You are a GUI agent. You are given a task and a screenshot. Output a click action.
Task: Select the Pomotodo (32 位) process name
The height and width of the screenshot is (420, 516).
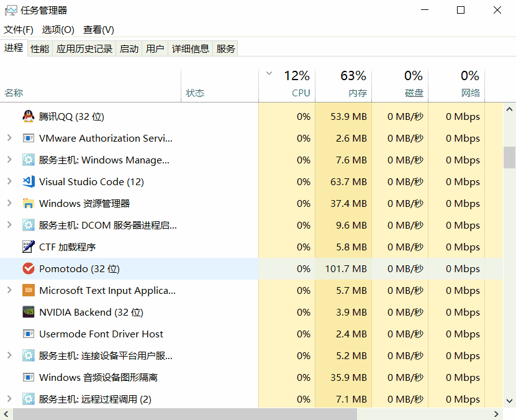tap(79, 268)
